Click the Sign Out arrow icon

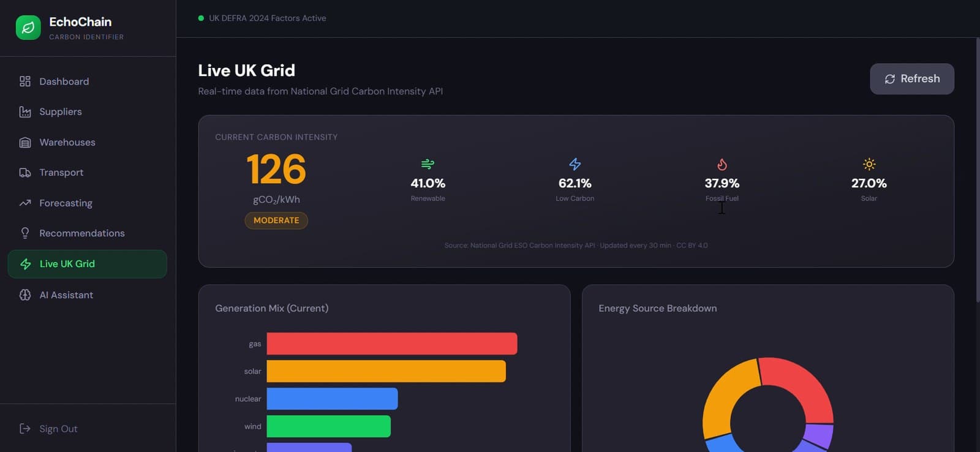tap(25, 429)
